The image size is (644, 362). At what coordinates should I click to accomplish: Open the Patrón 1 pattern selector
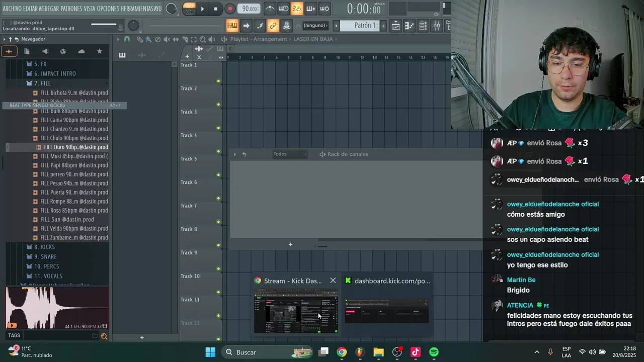point(360,26)
